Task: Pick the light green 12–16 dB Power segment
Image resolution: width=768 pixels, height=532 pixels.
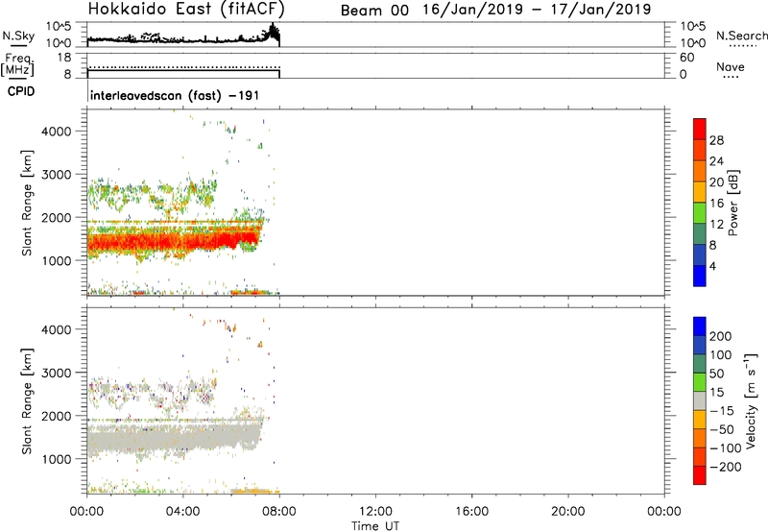Action: 700,213
